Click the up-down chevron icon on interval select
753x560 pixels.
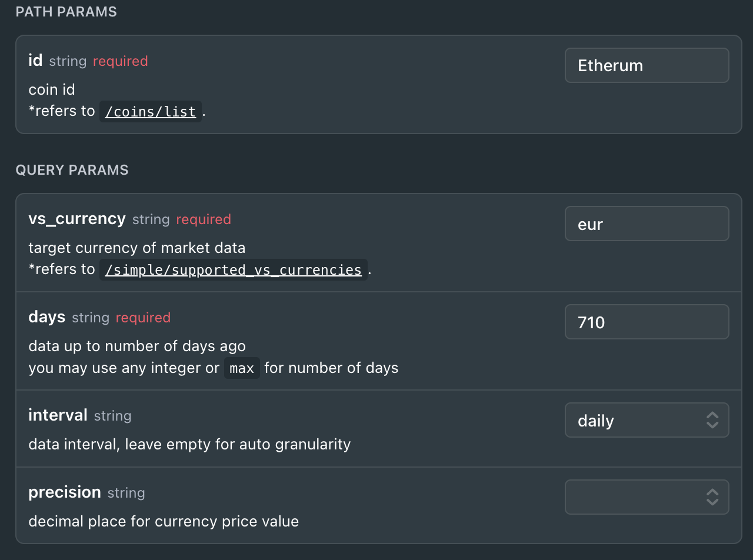(x=712, y=420)
